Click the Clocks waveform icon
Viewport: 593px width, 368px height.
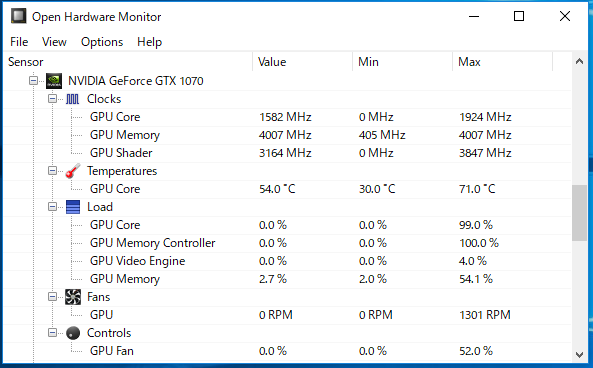pyautogui.click(x=72, y=99)
